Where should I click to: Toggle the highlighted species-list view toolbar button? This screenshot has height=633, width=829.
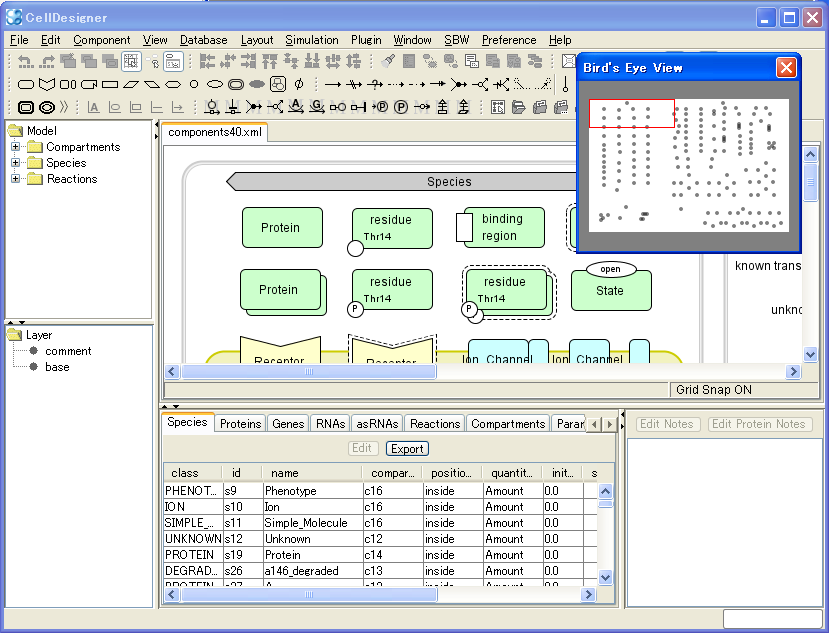pyautogui.click(x=173, y=62)
